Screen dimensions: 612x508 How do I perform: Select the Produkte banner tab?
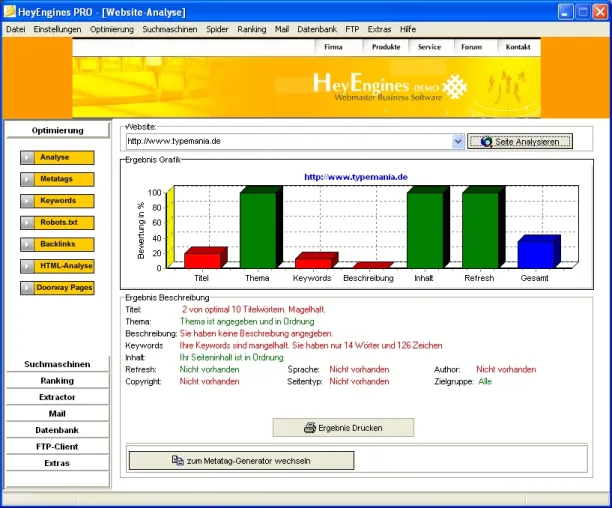click(386, 47)
